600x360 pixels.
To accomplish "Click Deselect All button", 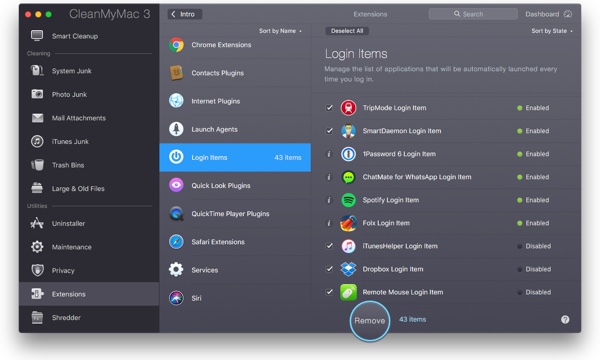I will (347, 31).
